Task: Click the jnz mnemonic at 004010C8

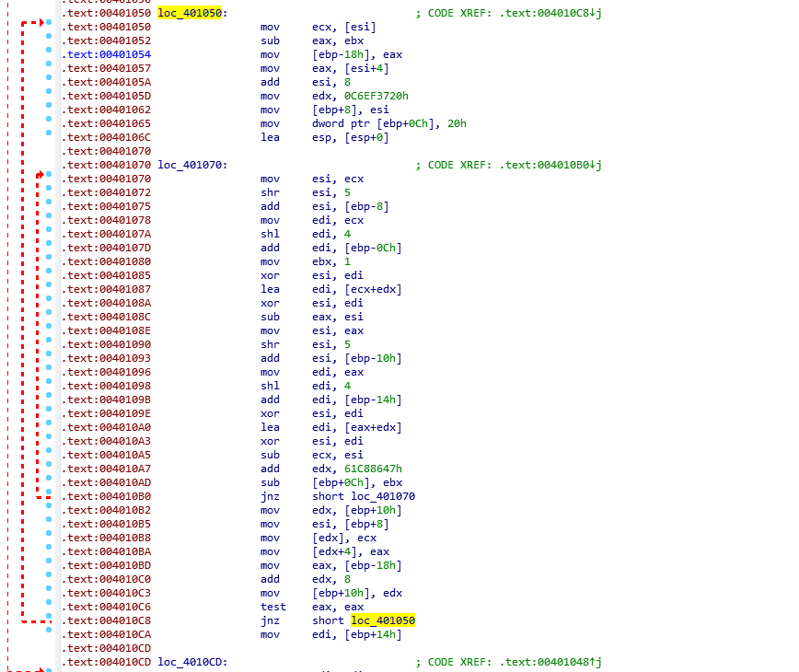Action: tap(270, 620)
